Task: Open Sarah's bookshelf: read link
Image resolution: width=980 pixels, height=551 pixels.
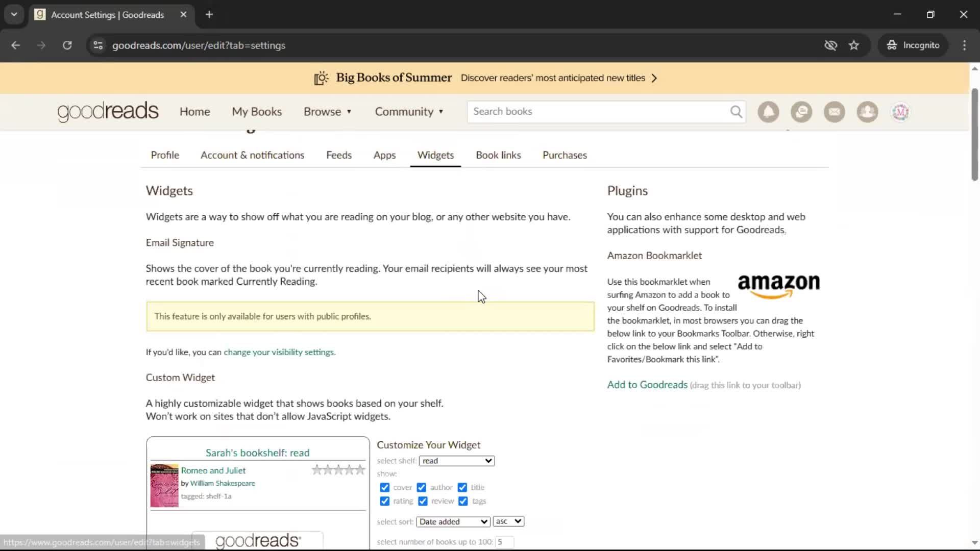Action: click(x=257, y=453)
